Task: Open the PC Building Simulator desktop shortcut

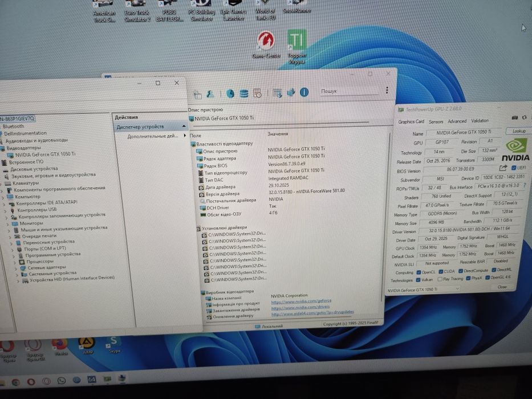Action: (x=201, y=11)
